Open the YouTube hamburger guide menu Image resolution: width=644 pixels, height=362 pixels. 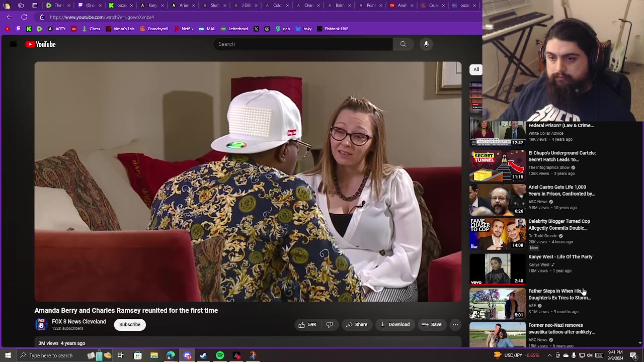[x=14, y=44]
